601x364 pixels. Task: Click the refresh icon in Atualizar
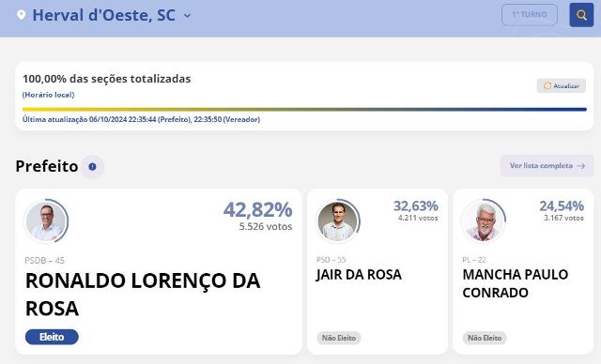(x=547, y=85)
